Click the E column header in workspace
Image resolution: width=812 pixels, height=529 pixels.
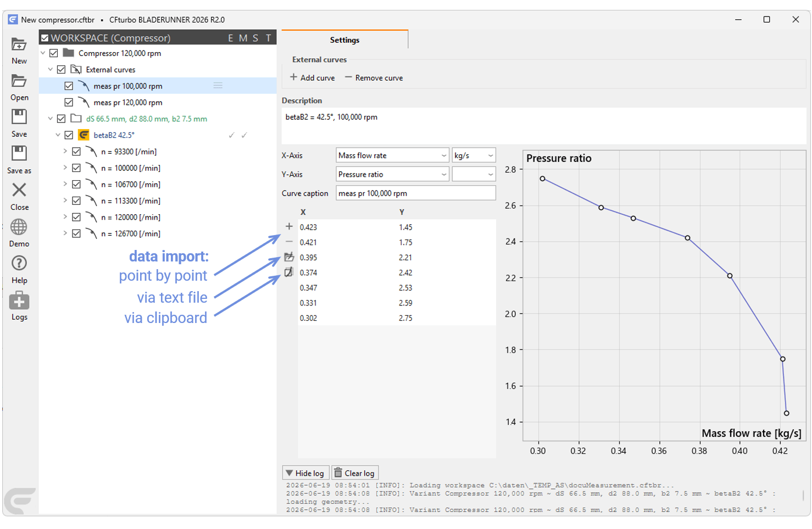(231, 38)
